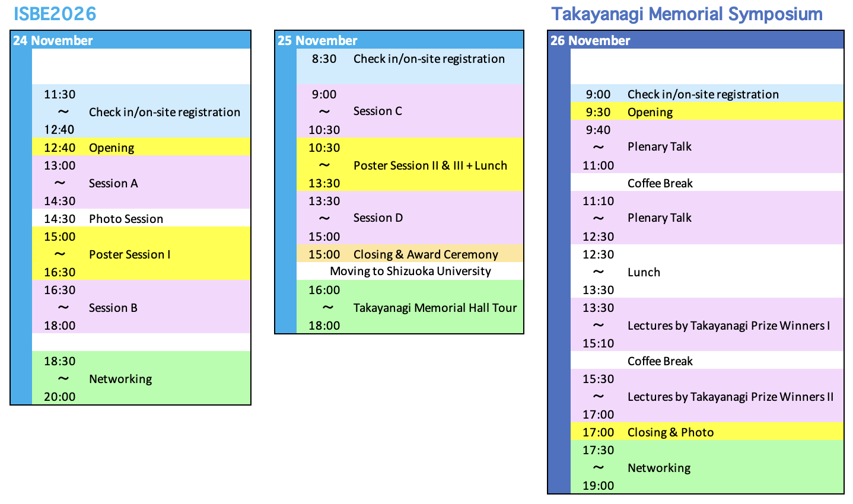The width and height of the screenshot is (853, 504).
Task: Click the "Takayanagi Memorial Symposium" title
Action: (x=687, y=14)
